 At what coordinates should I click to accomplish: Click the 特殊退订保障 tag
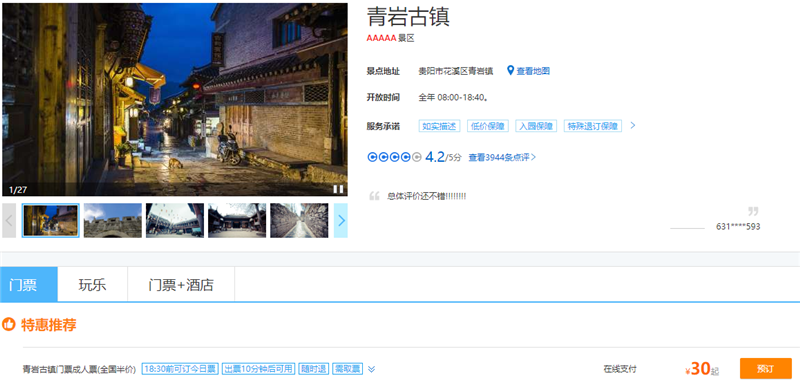pyautogui.click(x=593, y=126)
